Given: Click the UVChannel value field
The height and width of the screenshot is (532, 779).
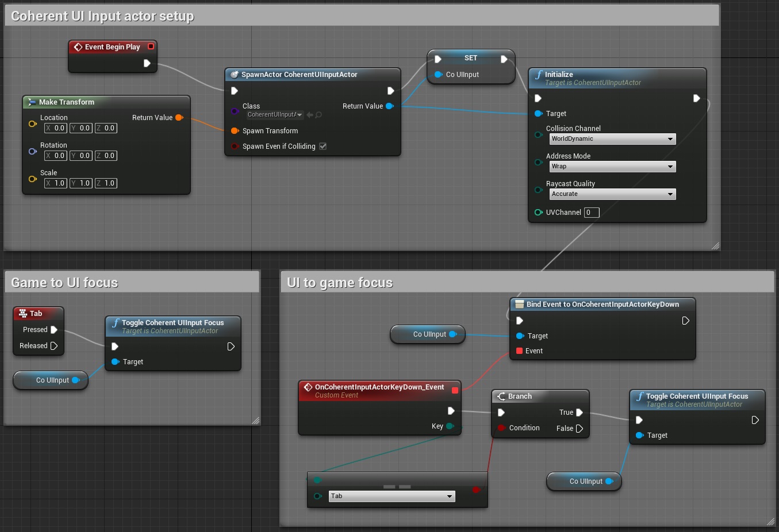Looking at the screenshot, I should (x=592, y=213).
